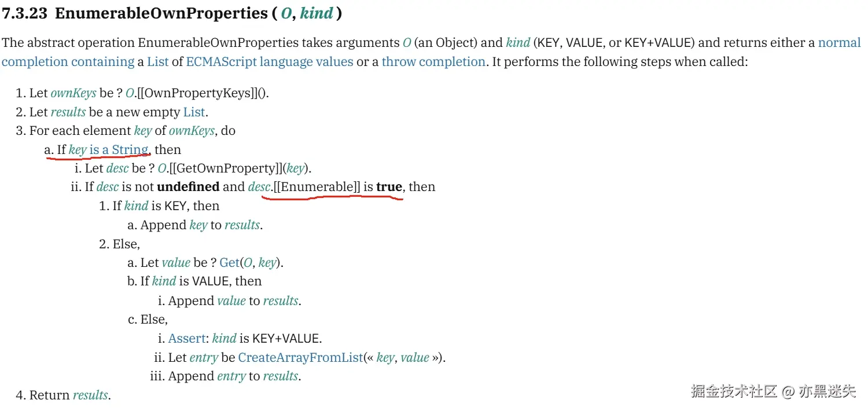
Task: Click the 'results' variable in step 2
Action: [68, 112]
